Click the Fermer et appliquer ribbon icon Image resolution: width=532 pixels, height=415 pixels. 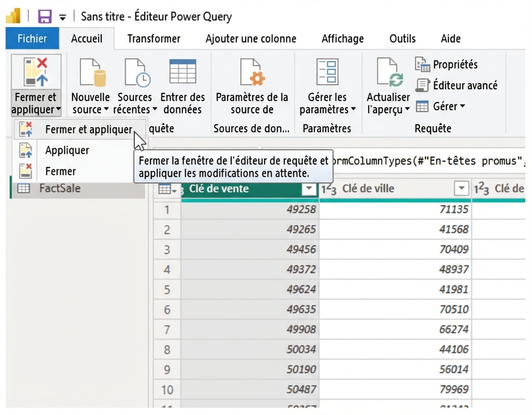click(36, 72)
